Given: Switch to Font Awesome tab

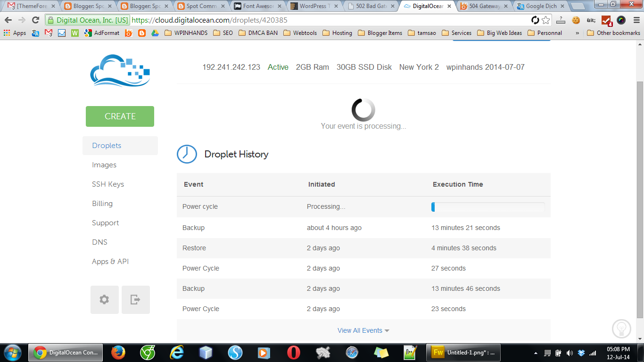Looking at the screenshot, I should click(258, 6).
